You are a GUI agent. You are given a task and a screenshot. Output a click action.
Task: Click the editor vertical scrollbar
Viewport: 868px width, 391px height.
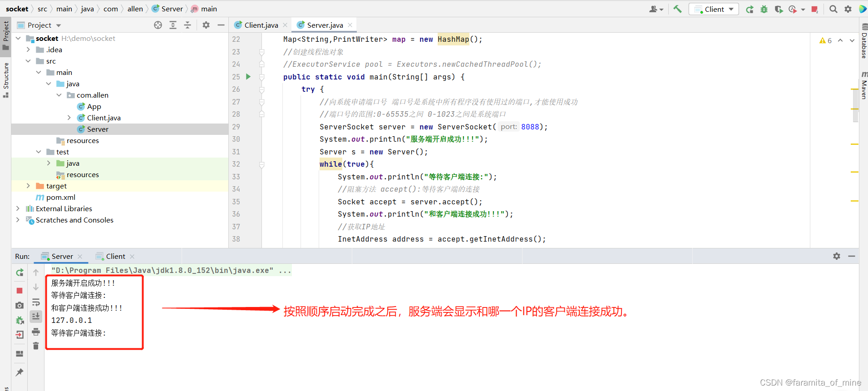click(855, 107)
